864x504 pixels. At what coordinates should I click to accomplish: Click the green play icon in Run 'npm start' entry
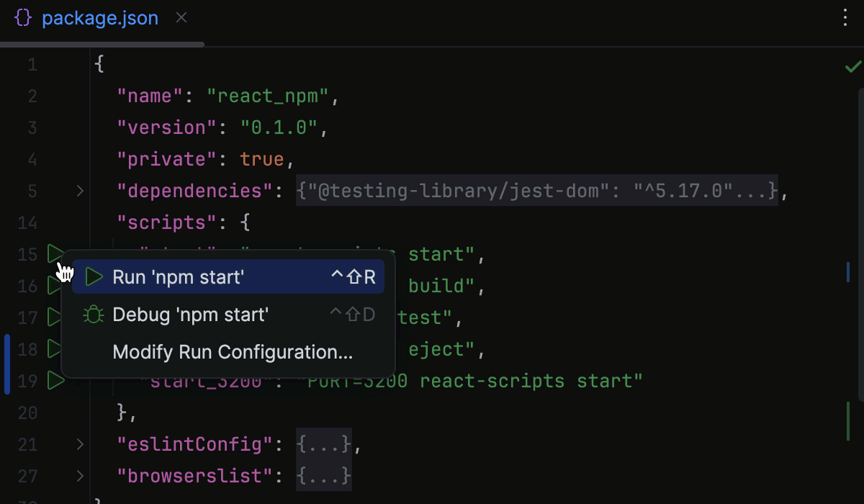[93, 276]
